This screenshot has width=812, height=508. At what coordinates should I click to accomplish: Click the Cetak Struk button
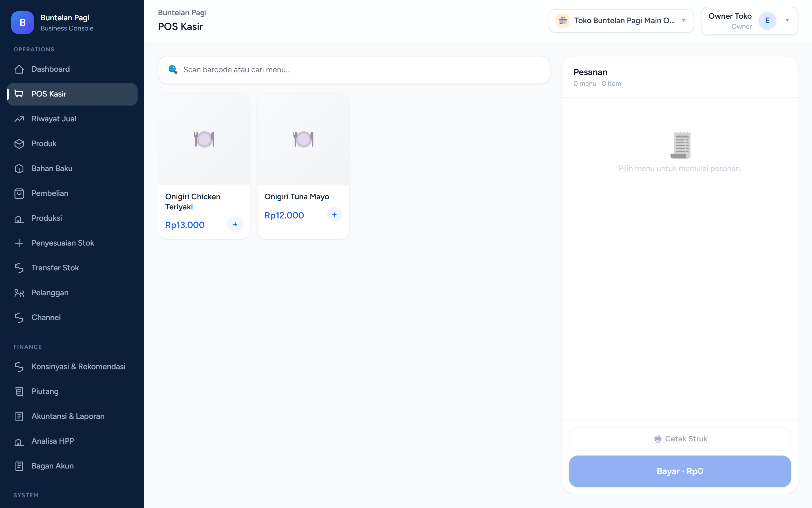[x=680, y=439]
